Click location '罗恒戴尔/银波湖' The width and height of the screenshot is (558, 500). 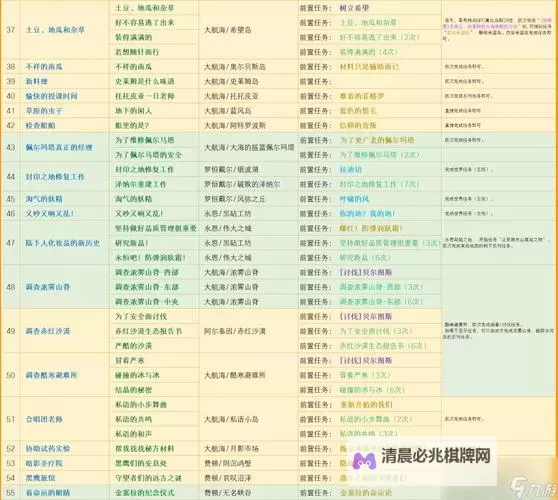coord(231,170)
